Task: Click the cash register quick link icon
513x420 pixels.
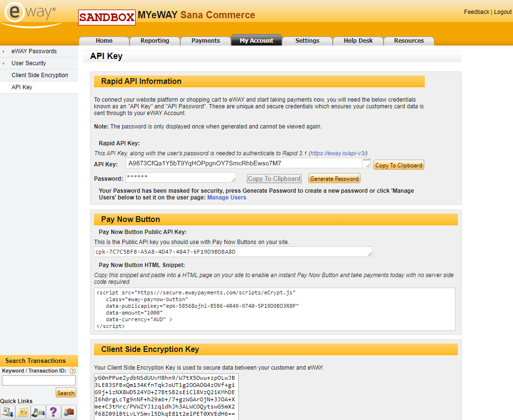Action: 38,412
